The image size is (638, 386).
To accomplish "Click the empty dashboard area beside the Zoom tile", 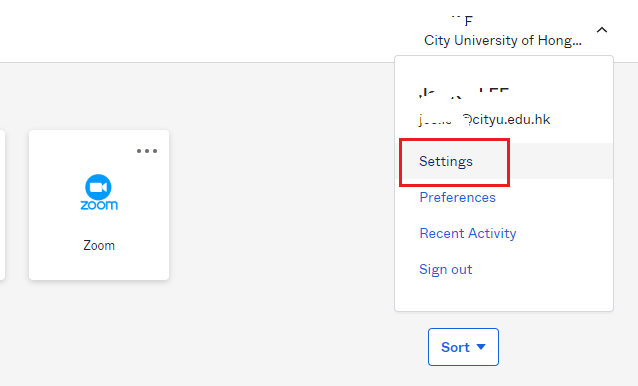I will 281,205.
